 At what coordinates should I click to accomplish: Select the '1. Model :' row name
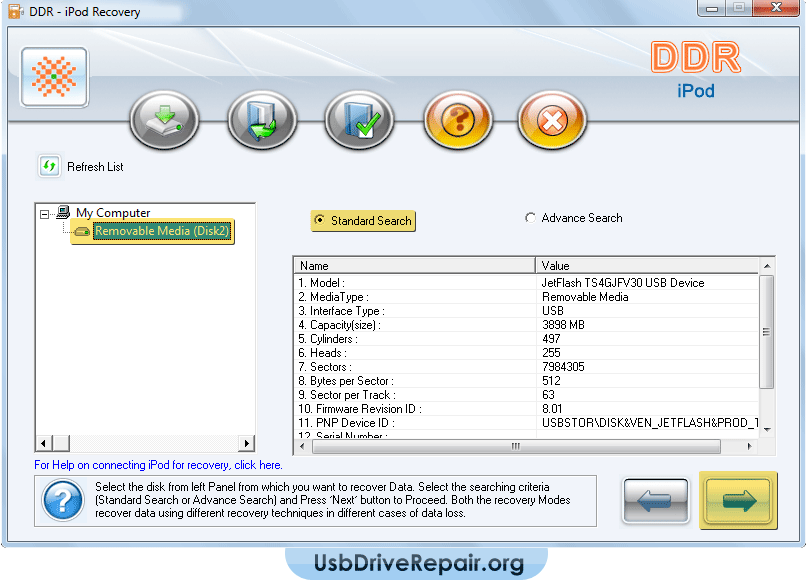[x=321, y=283]
